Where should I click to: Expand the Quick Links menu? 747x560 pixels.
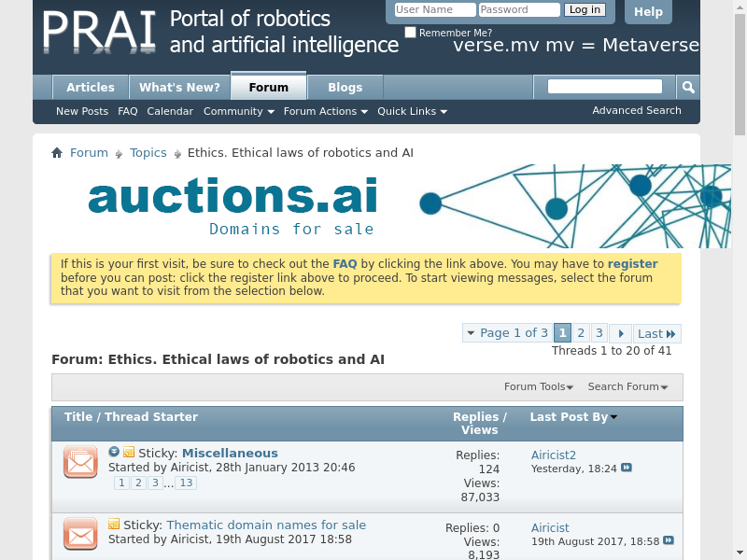click(x=412, y=111)
